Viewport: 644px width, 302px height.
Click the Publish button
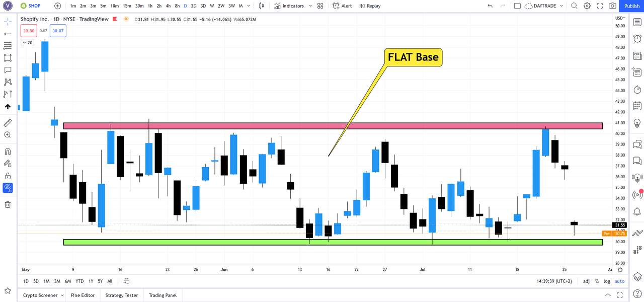632,6
